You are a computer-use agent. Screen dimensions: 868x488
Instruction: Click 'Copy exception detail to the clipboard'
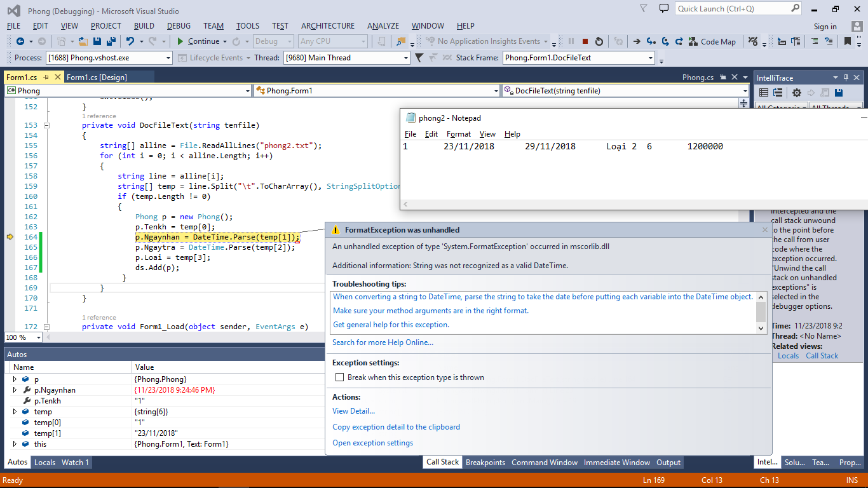coord(396,427)
